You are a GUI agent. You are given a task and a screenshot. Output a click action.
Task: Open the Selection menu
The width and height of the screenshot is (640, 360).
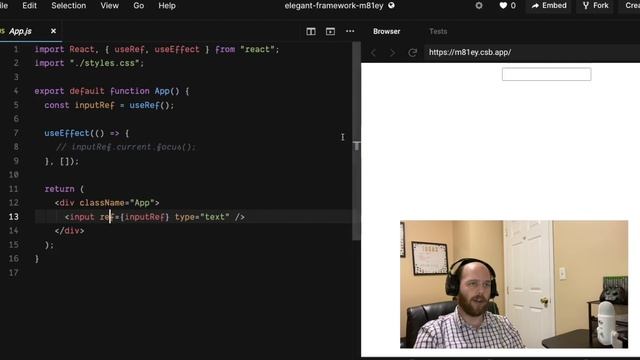(69, 6)
